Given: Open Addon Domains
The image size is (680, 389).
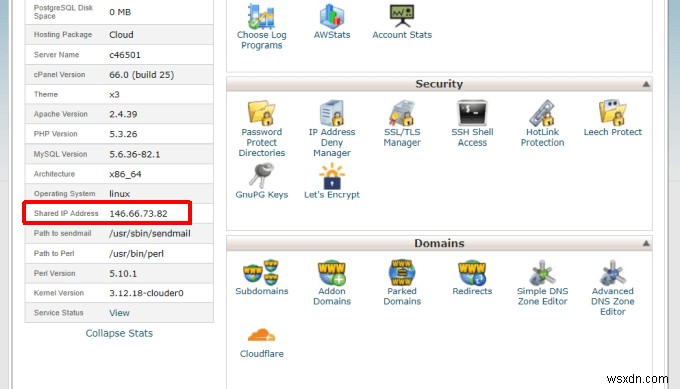Looking at the screenshot, I should (332, 283).
